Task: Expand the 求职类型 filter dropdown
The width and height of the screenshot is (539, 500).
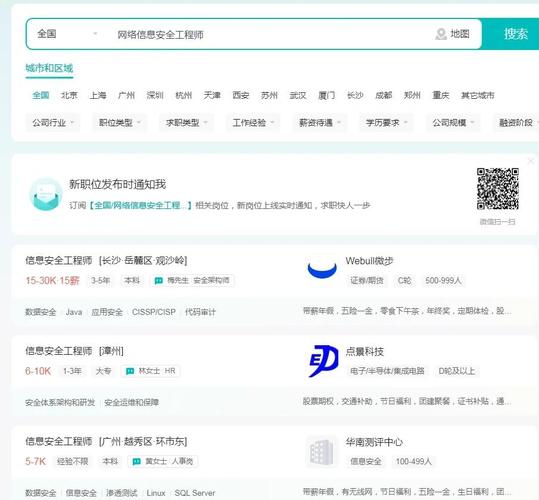Action: pyautogui.click(x=186, y=122)
